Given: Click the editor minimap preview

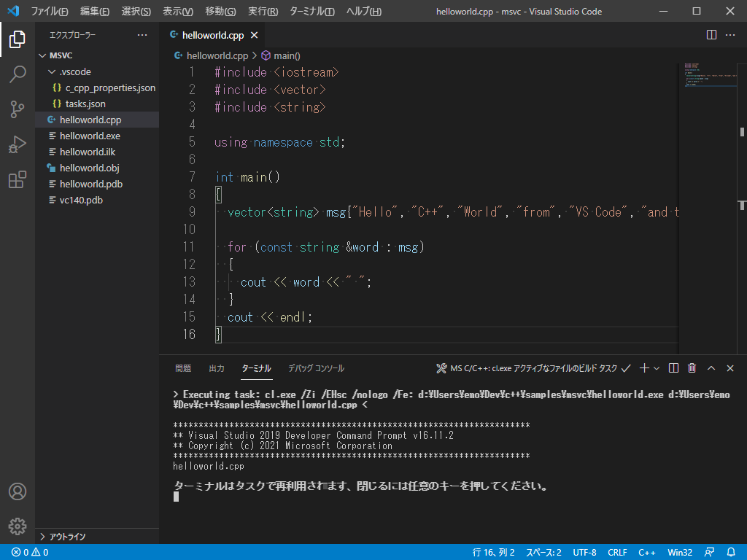Looking at the screenshot, I should pyautogui.click(x=711, y=75).
